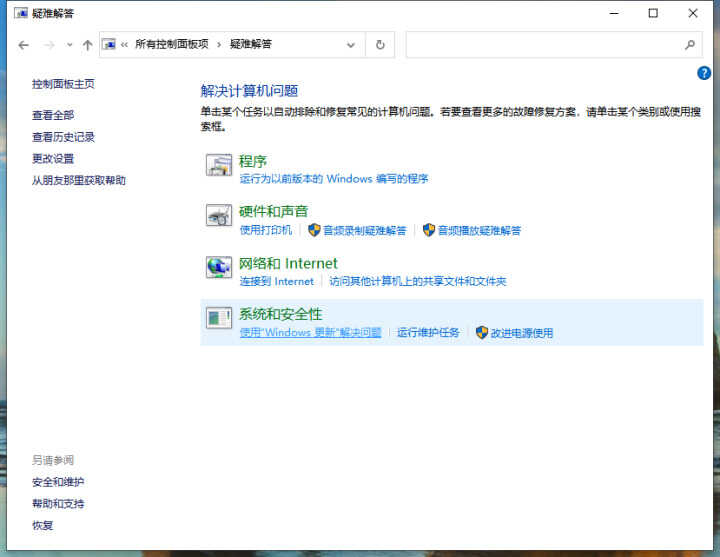The height and width of the screenshot is (557, 720).
Task: Open 恢复 under See also
Action: tap(42, 525)
